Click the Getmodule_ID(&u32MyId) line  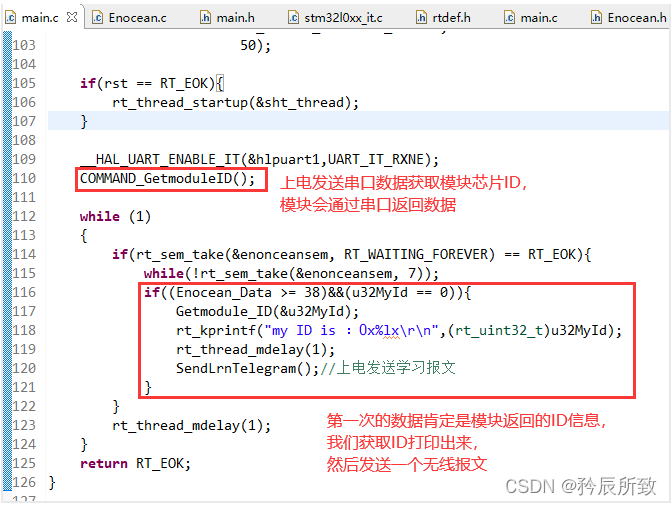click(267, 311)
